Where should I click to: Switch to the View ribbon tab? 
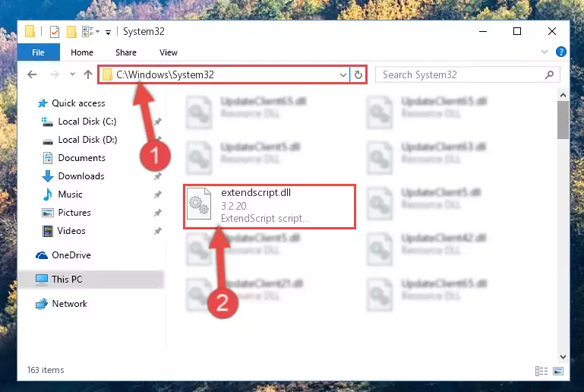pyautogui.click(x=169, y=52)
